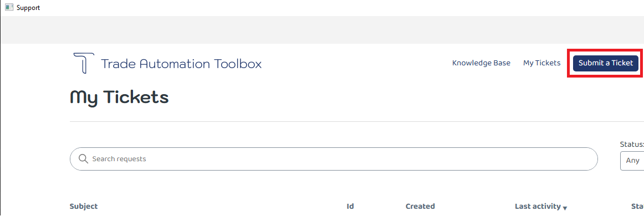644x216 pixels.
Task: Sort tickets by Last activity column
Action: (x=537, y=206)
